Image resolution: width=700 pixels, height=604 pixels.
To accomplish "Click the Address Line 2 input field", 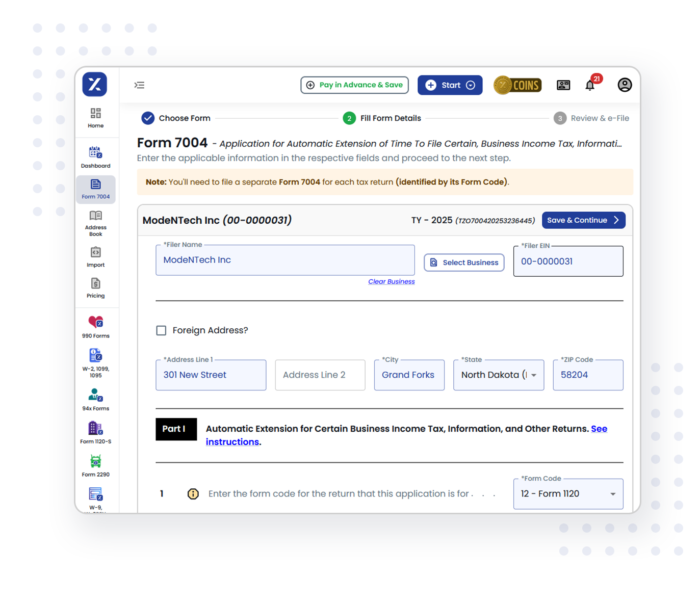I will coord(320,375).
